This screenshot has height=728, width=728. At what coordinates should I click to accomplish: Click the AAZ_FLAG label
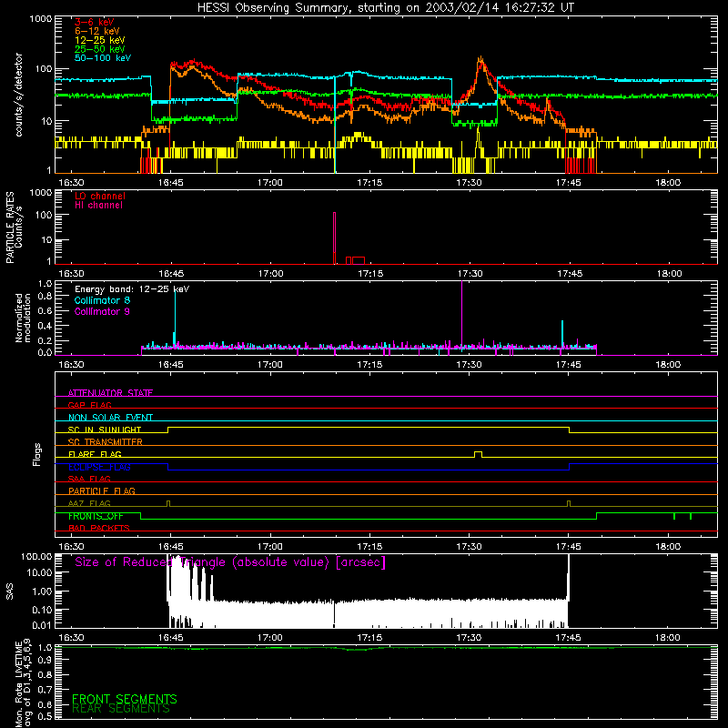click(89, 503)
